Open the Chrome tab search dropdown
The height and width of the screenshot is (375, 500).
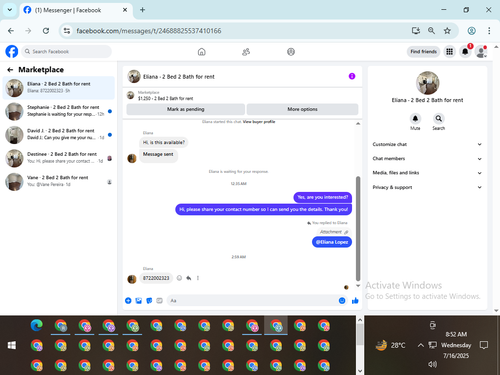pyautogui.click(x=10, y=10)
